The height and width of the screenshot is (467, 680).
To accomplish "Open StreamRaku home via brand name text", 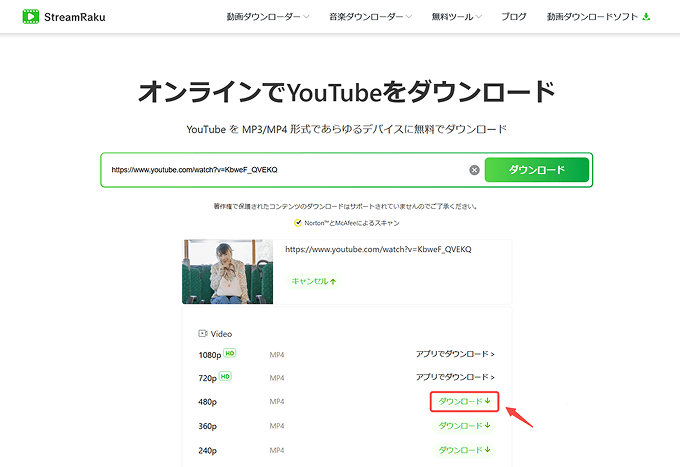I will (75, 17).
